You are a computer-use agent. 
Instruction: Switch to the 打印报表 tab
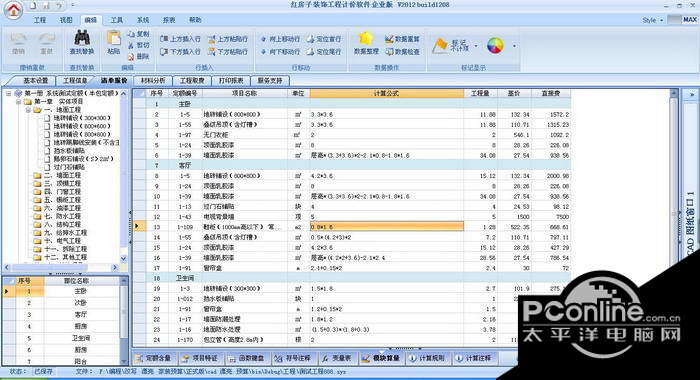tap(231, 80)
